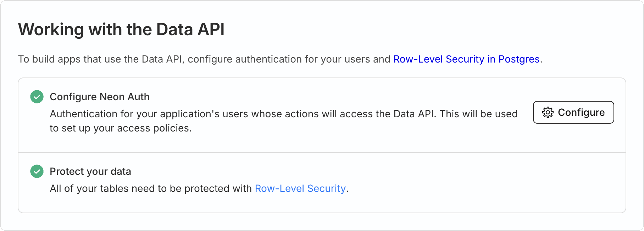The width and height of the screenshot is (644, 231).
Task: Click the text 'All of your tables need to be protected with'
Action: tap(151, 188)
